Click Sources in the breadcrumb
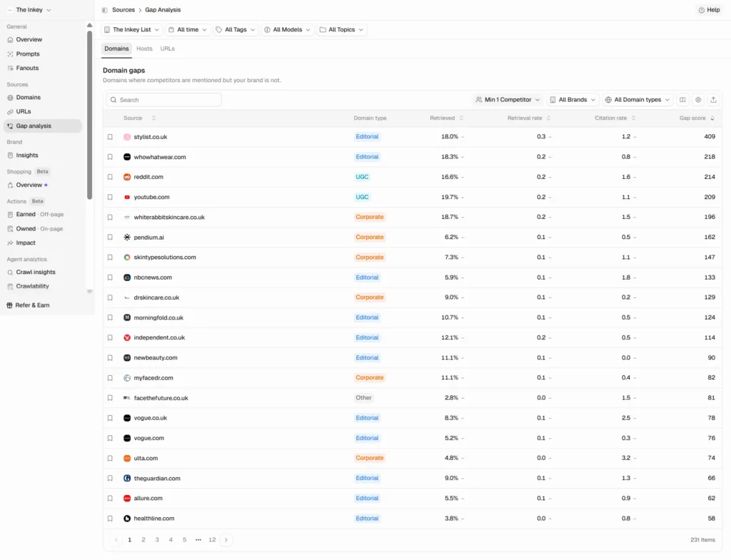 pyautogui.click(x=123, y=10)
